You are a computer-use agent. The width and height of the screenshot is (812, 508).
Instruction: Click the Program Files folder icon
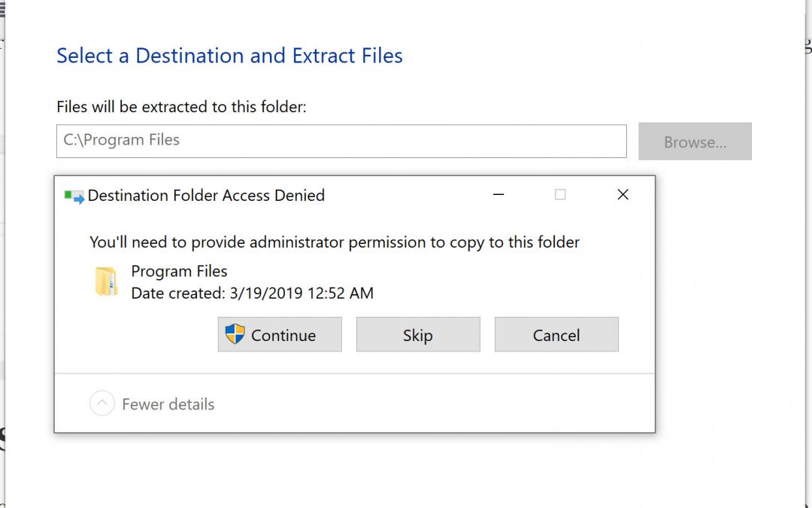coord(106,281)
